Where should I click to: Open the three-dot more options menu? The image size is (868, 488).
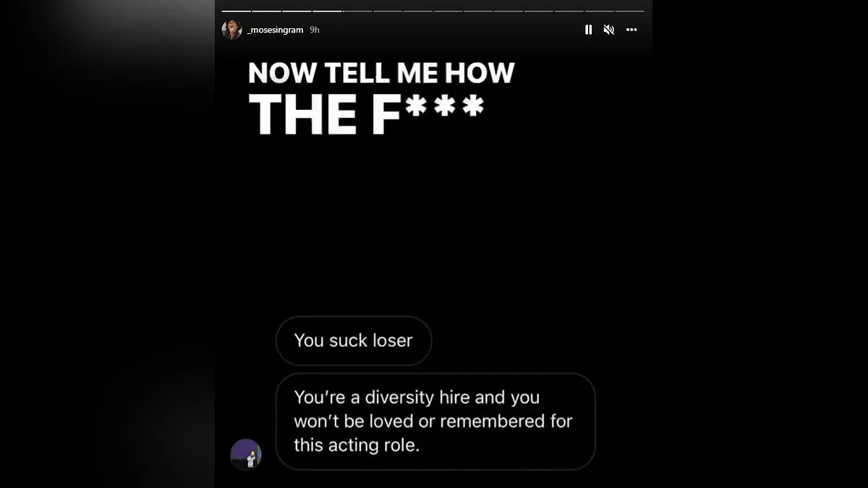(x=631, y=30)
